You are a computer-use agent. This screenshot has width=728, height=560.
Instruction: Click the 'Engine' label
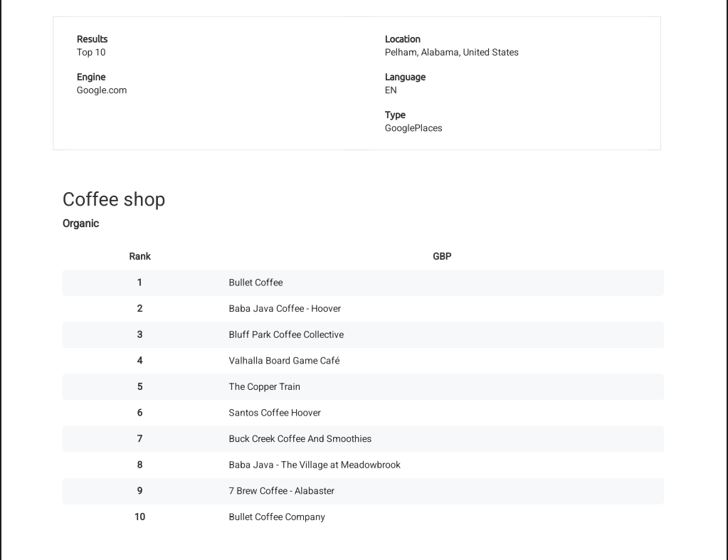91,77
